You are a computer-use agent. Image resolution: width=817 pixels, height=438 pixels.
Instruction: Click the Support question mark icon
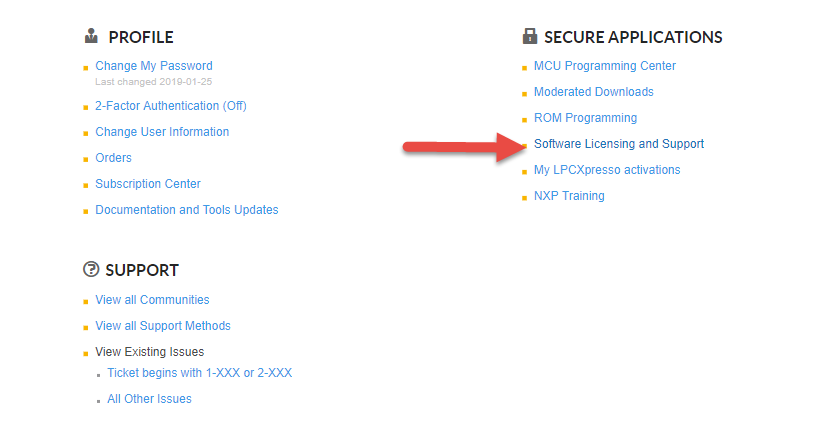91,269
